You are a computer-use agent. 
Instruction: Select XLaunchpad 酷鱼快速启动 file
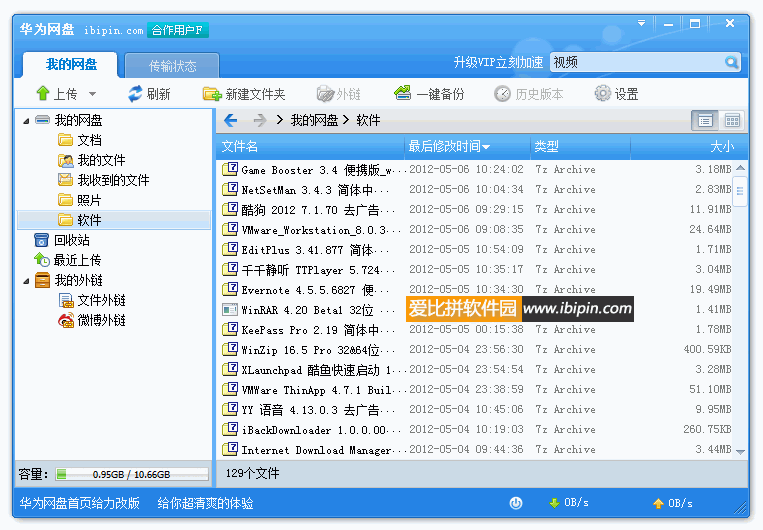tap(475, 369)
